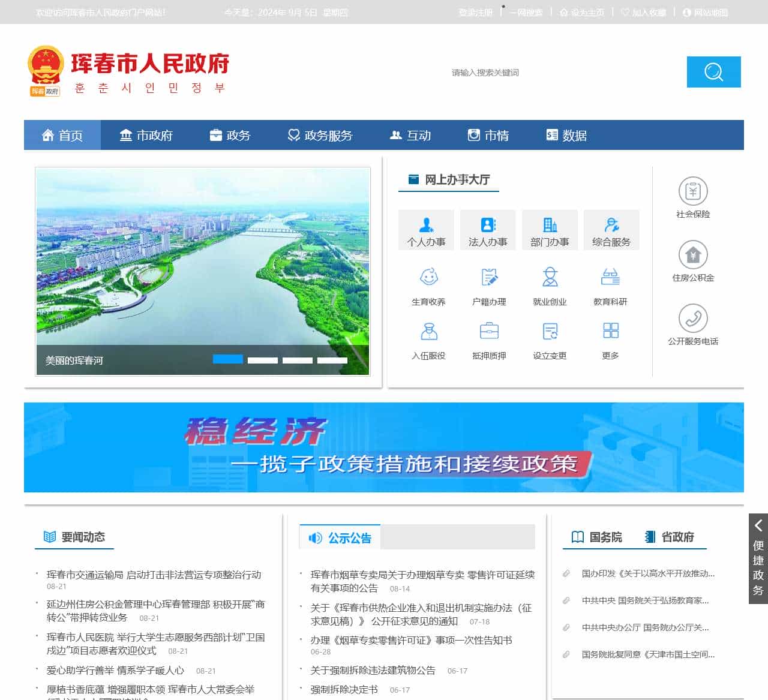Viewport: 768px width, 700px height.
Task: Open 国办印发《关于以高水平开放推动... link
Action: click(x=648, y=573)
